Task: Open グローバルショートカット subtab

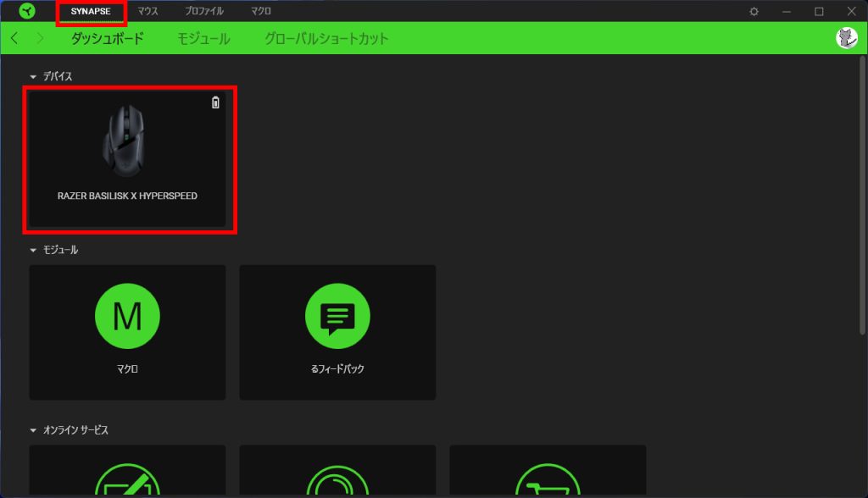Action: [326, 38]
